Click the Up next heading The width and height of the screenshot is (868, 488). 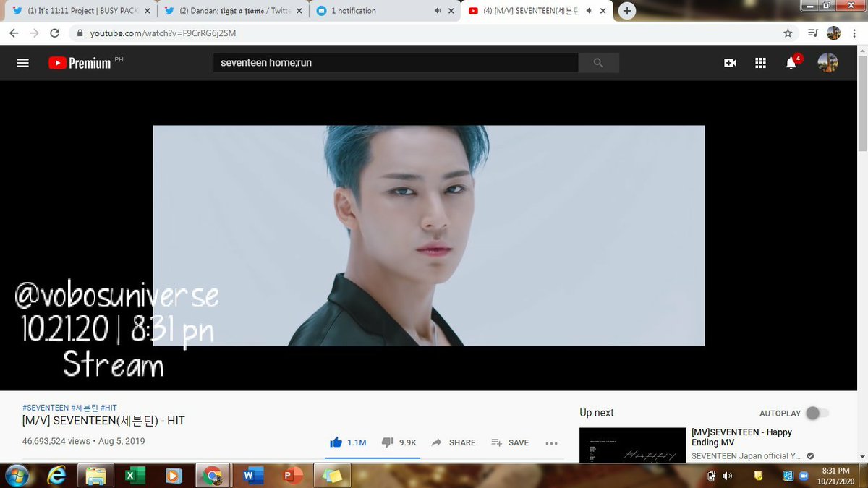click(x=596, y=413)
